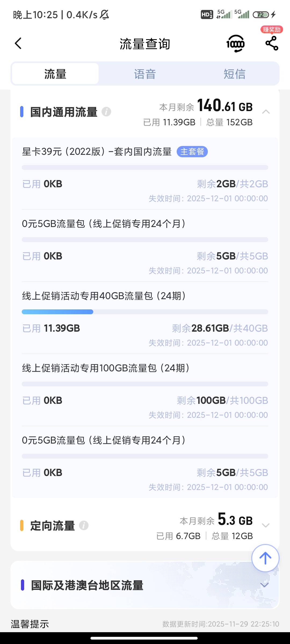The image size is (290, 644).
Task: Tap the 温馨提示 label
Action: tap(30, 624)
